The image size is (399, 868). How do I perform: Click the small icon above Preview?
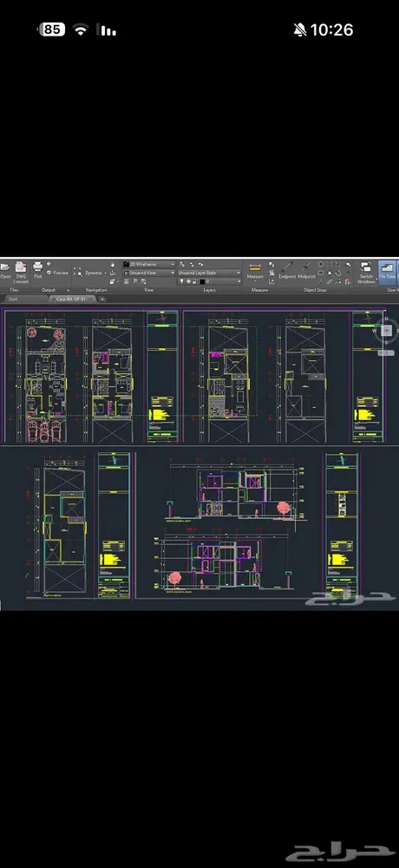49,264
